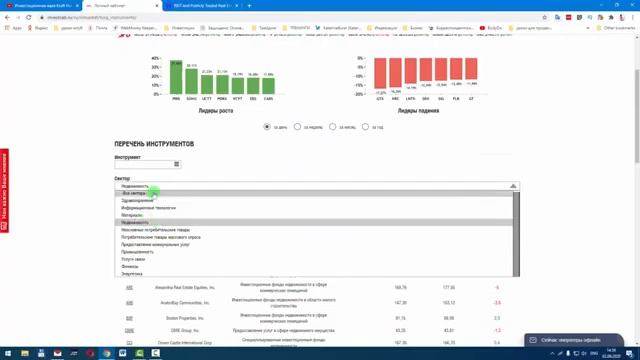Open Windows Start menu
This screenshot has width=640, height=360.
(x=8, y=353)
